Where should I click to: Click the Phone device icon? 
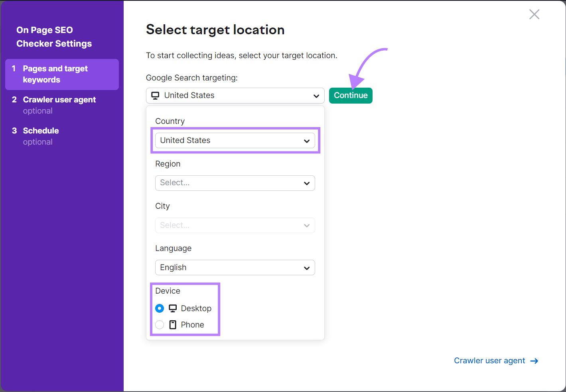click(x=173, y=325)
